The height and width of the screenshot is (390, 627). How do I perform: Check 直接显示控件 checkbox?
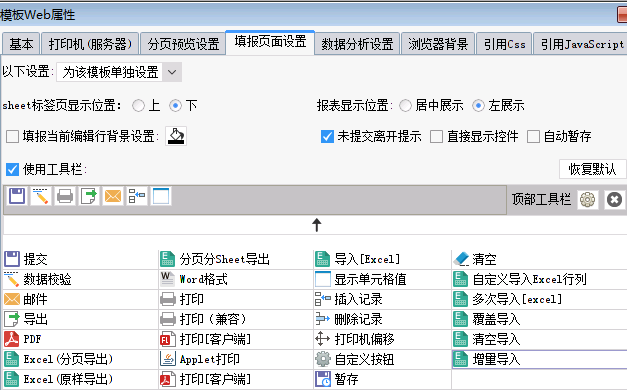click(436, 136)
